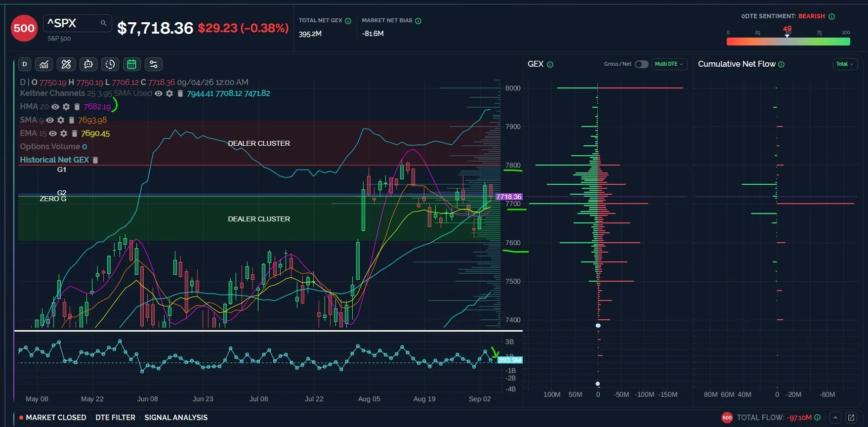The height and width of the screenshot is (427, 868).
Task: Toggle SMA 9 visibility
Action: point(50,120)
